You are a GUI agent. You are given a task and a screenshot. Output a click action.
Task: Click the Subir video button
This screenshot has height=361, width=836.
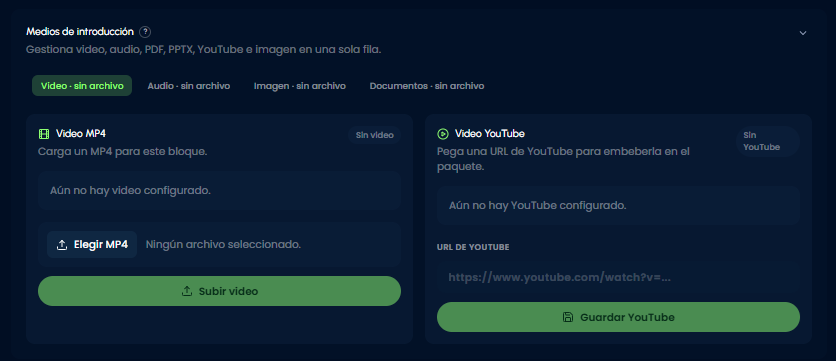(219, 291)
